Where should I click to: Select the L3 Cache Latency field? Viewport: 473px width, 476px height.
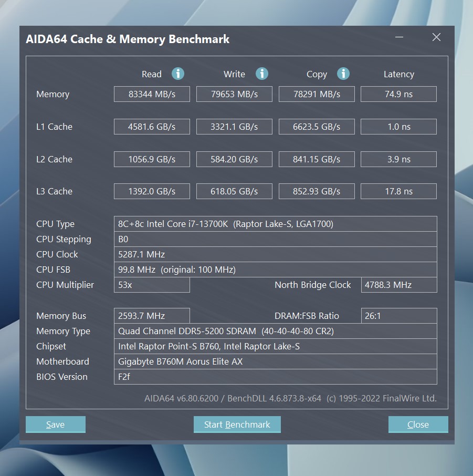(399, 191)
